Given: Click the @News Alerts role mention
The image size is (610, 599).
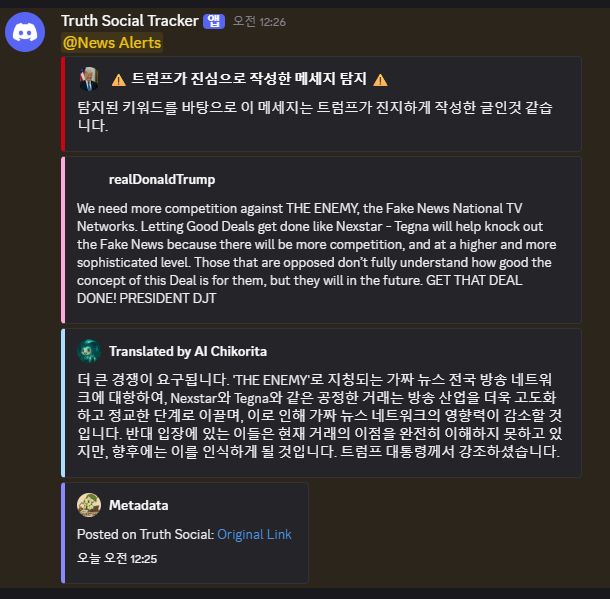Looking at the screenshot, I should click(x=112, y=42).
